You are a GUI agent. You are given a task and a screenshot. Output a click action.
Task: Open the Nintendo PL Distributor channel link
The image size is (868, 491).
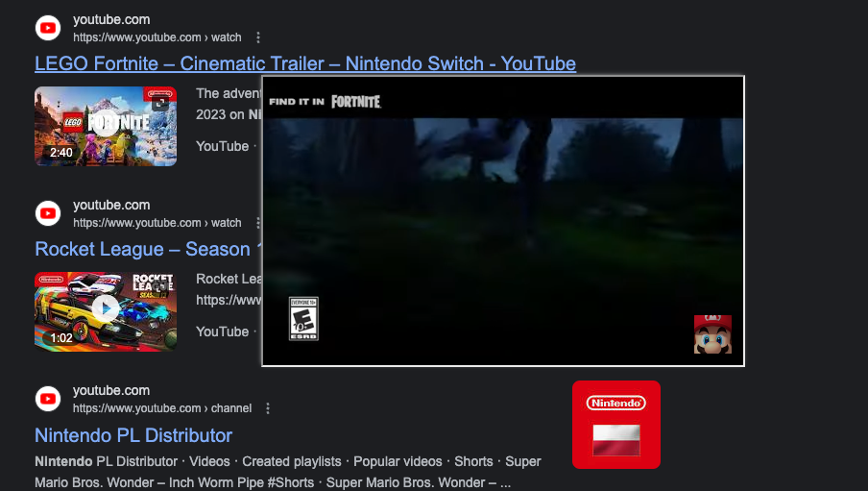click(133, 435)
